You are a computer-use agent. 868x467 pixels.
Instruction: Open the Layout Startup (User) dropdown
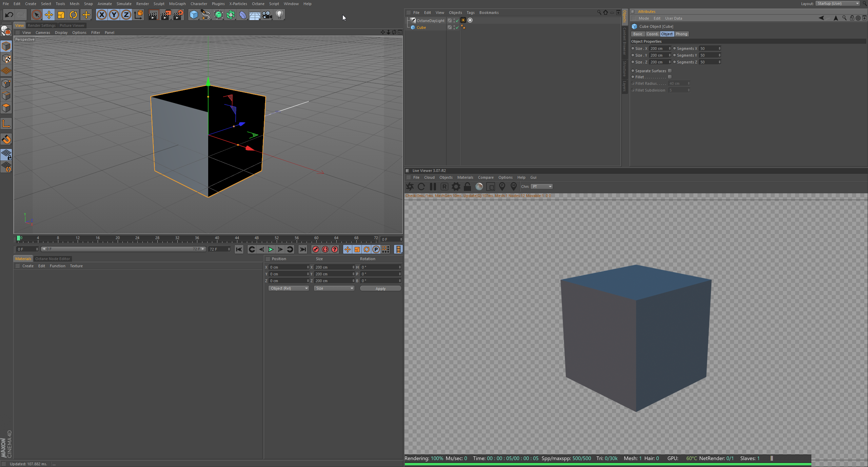[x=837, y=3]
